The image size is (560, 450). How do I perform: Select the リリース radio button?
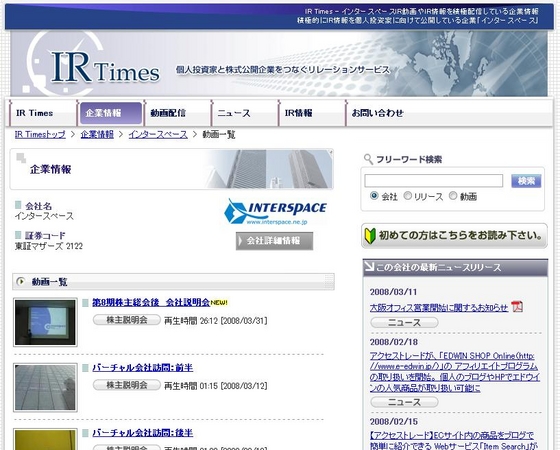[x=408, y=196]
